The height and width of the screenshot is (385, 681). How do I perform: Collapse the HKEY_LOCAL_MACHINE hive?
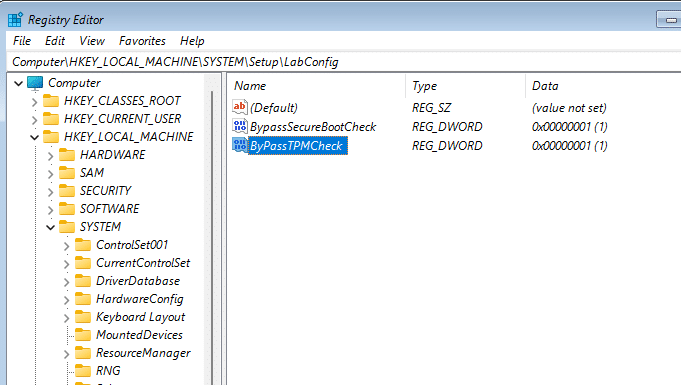[34, 137]
